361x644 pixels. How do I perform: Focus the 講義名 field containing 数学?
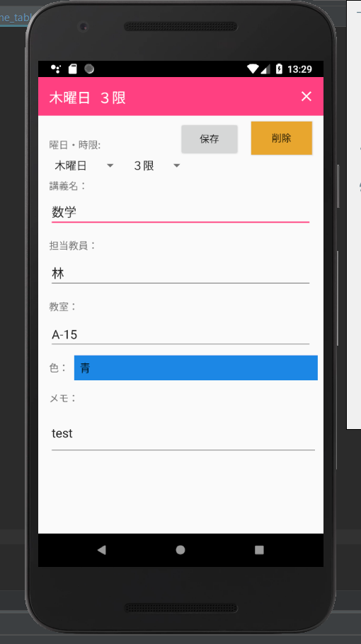[180, 212]
